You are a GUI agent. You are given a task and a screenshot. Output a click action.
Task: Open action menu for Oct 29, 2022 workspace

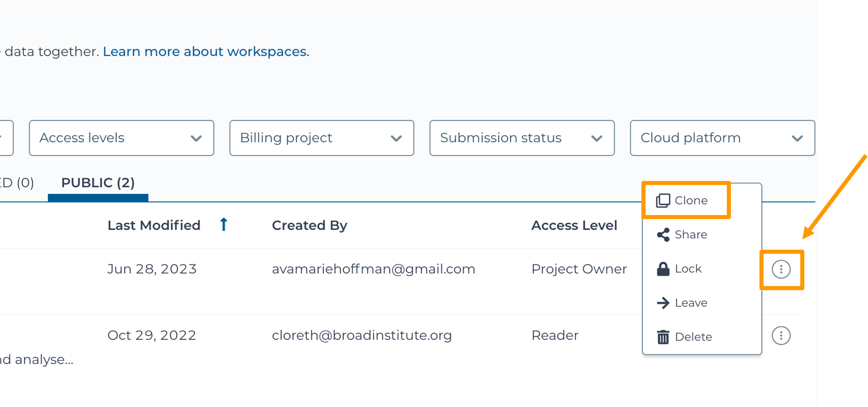click(781, 336)
